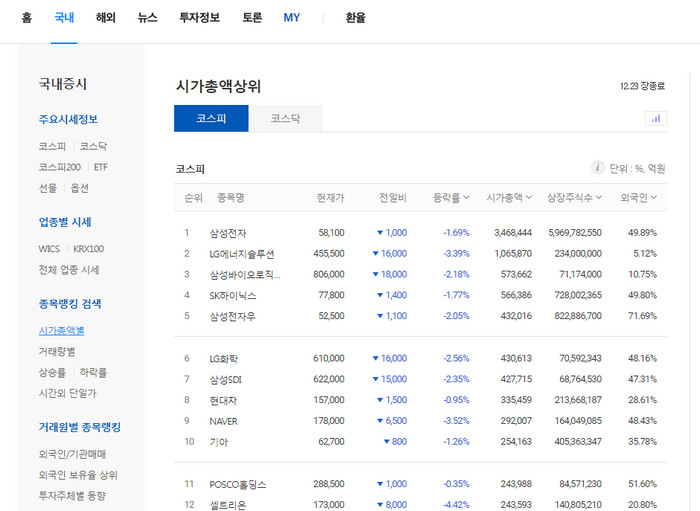Open 해외 in the top navigation
This screenshot has height=511, width=700.
click(106, 18)
